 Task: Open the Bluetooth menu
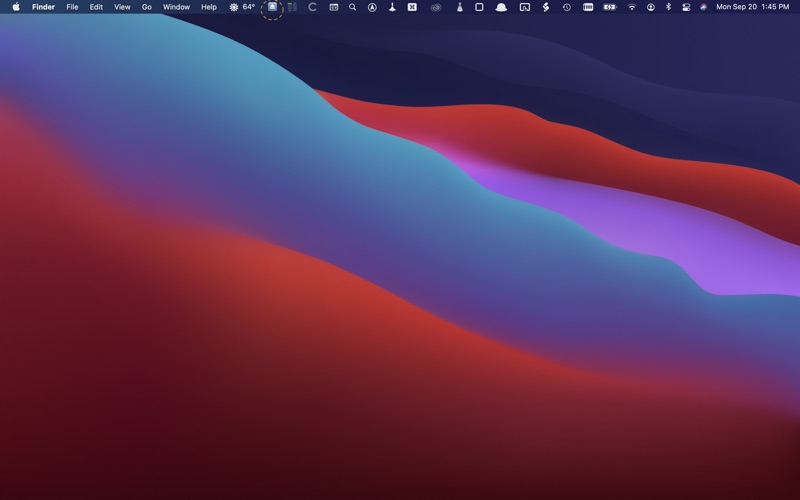pyautogui.click(x=668, y=7)
